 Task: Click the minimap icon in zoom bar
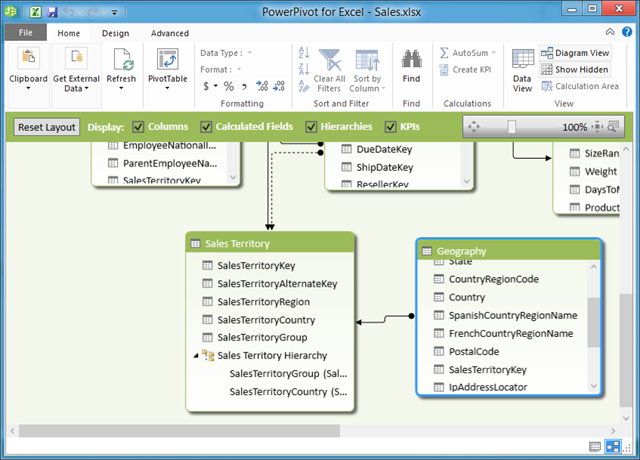[x=613, y=127]
